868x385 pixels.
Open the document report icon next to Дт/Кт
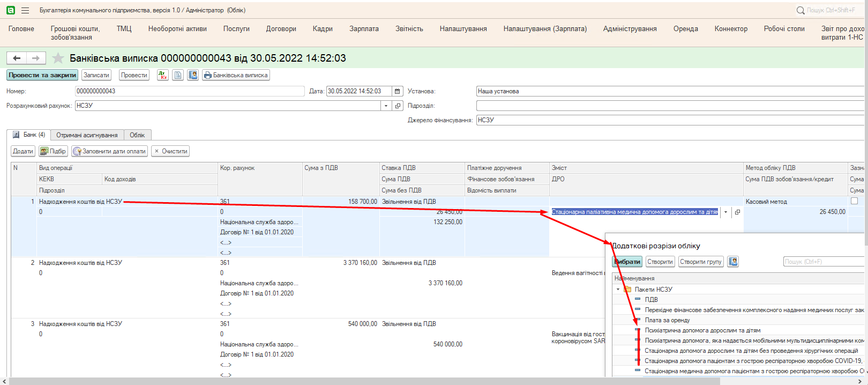click(178, 75)
